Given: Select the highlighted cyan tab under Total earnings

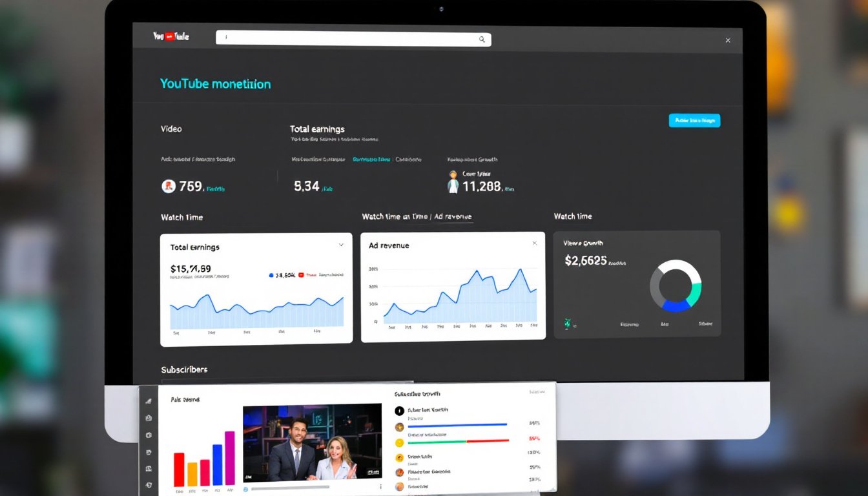Looking at the screenshot, I should pos(371,160).
